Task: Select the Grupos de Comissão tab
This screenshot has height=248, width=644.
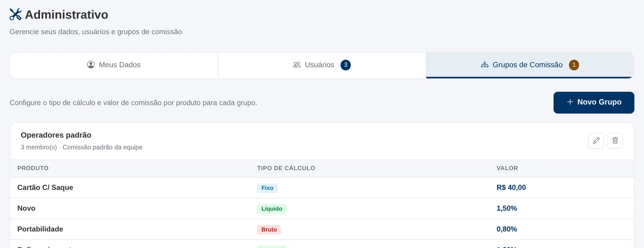Action: click(x=530, y=65)
